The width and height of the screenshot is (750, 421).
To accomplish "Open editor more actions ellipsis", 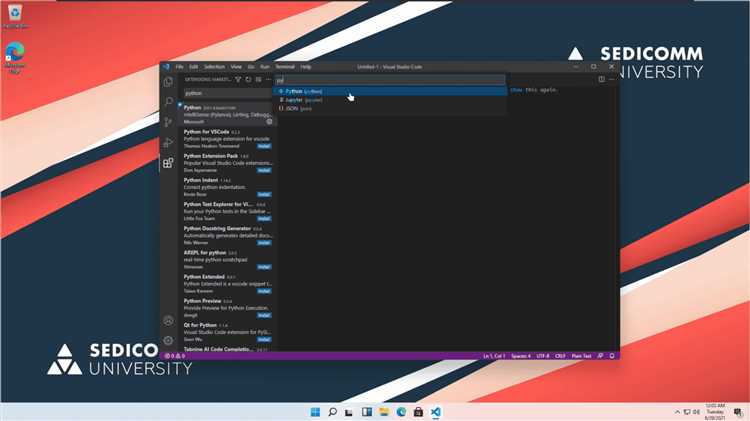I will (x=611, y=79).
